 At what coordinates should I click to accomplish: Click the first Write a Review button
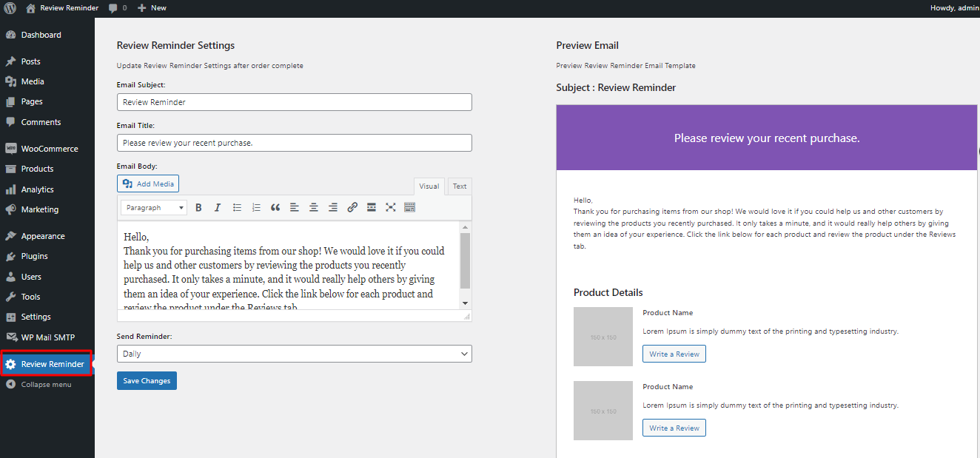pyautogui.click(x=674, y=354)
